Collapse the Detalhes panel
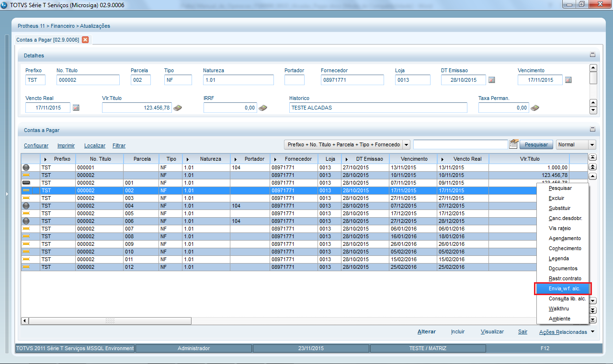Screen dimensions: 613x364 coord(592,55)
